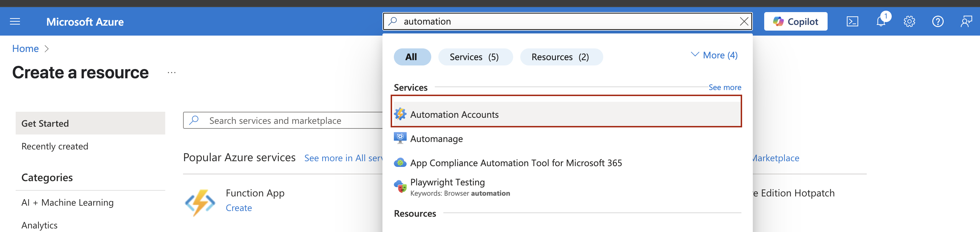This screenshot has width=980, height=232.
Task: Click the marketplace search magnifier icon
Action: 194,121
